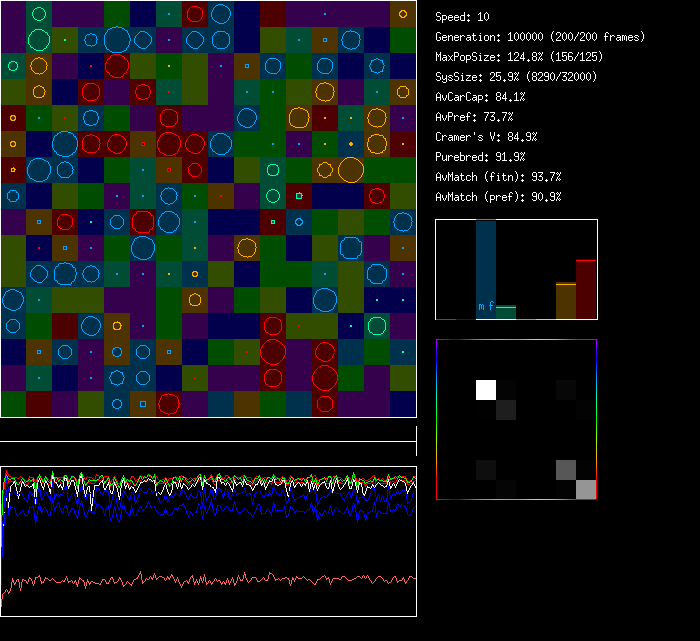Select the largest orange circle in the grid
This screenshot has height=641, width=700.
coord(350,170)
